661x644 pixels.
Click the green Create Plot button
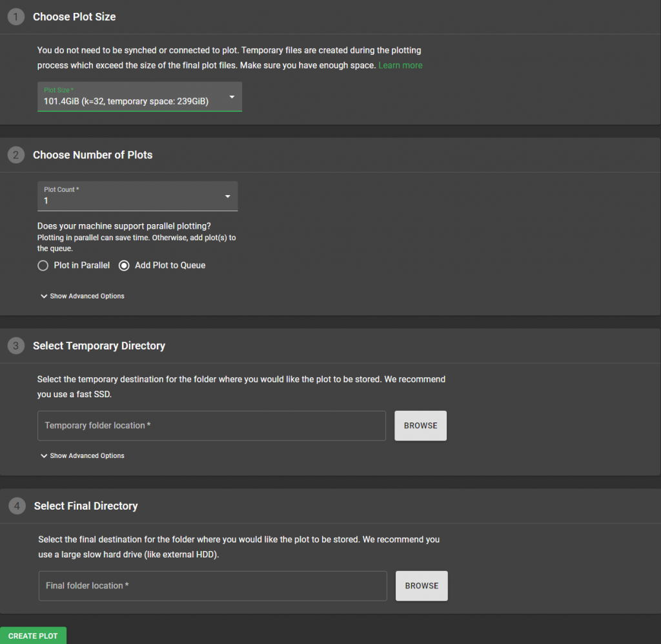33,636
